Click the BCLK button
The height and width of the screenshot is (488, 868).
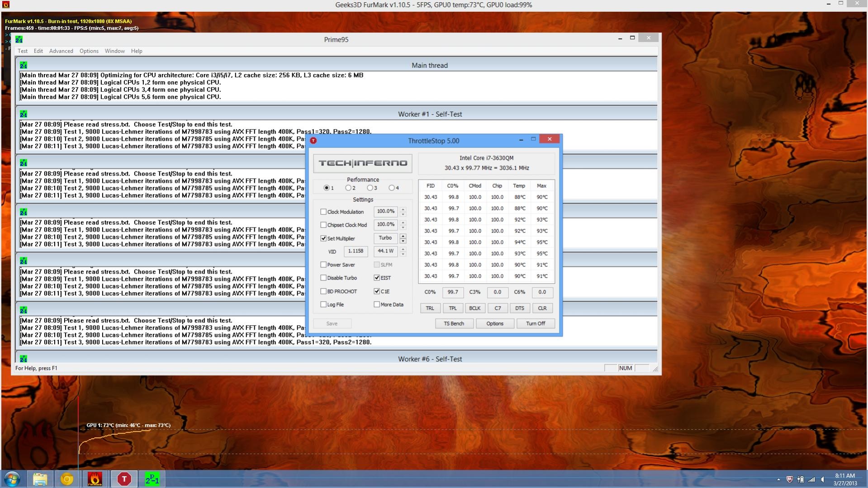tap(474, 308)
